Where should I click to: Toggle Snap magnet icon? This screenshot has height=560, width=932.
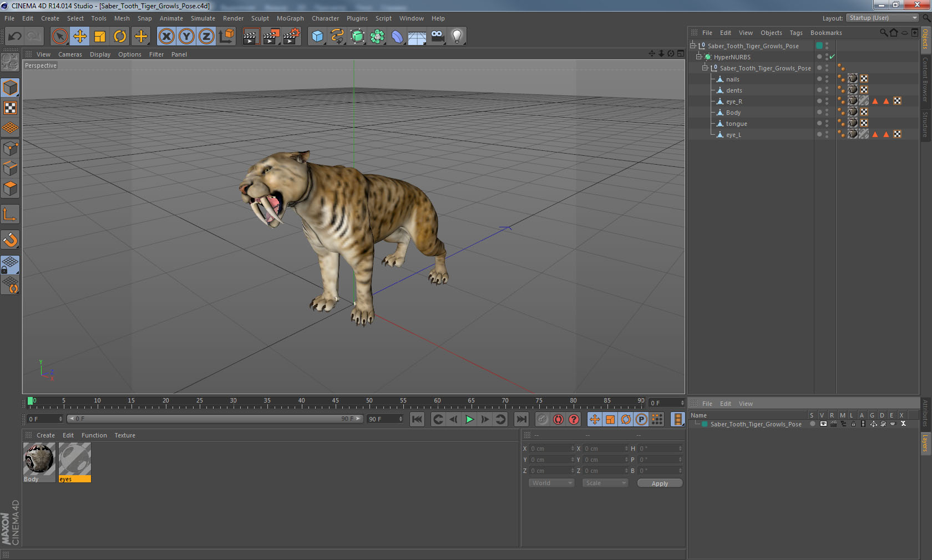click(x=11, y=240)
